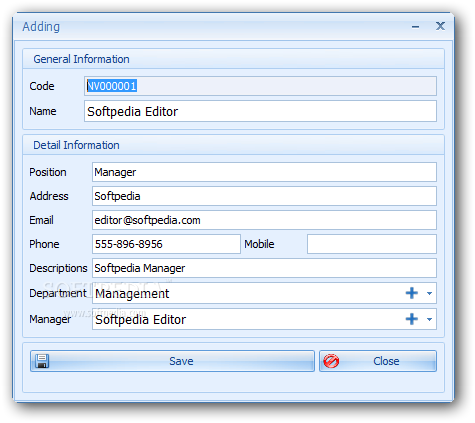
Task: Click the Detail Information group header
Action: 233,145
